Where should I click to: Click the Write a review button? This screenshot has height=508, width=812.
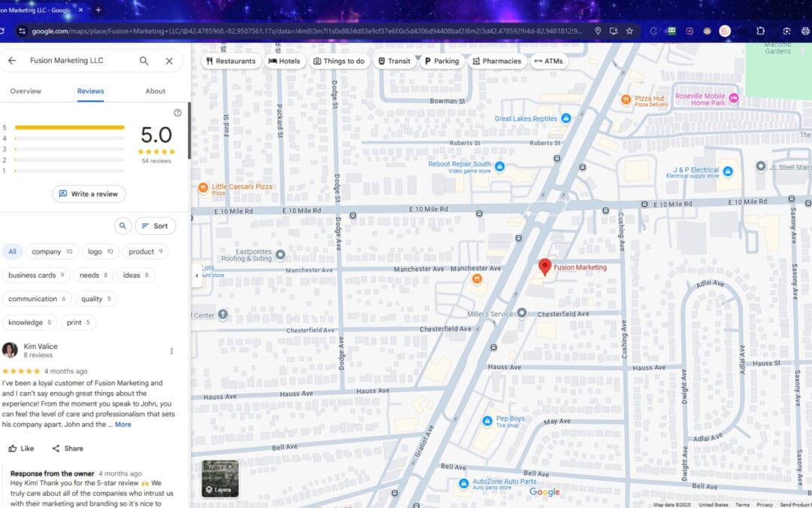point(89,193)
